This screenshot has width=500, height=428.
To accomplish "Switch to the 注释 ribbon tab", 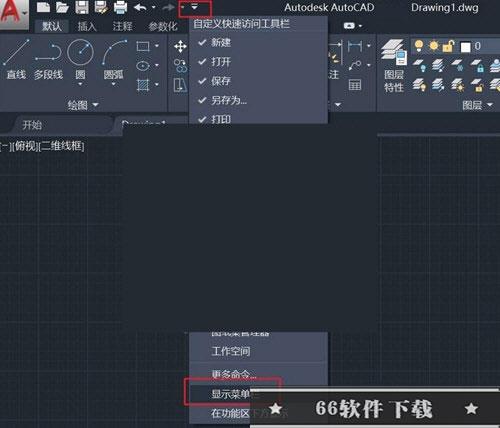I will click(x=122, y=26).
